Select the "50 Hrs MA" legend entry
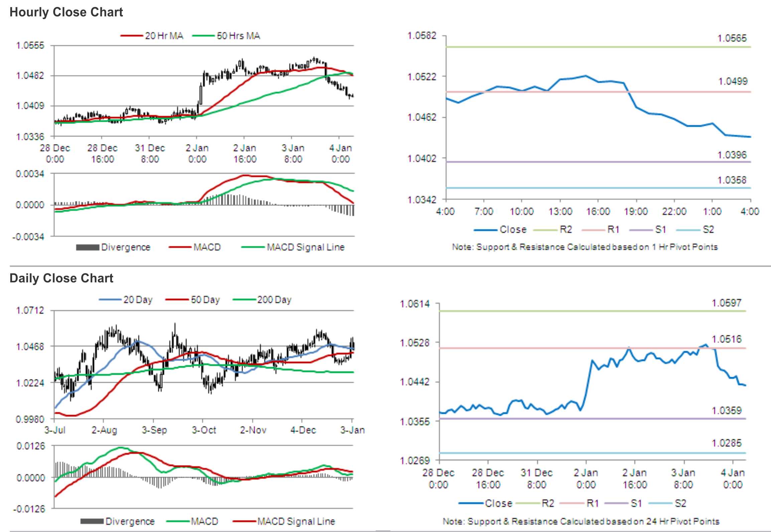Screen dimensions: 771x532 [x=226, y=36]
